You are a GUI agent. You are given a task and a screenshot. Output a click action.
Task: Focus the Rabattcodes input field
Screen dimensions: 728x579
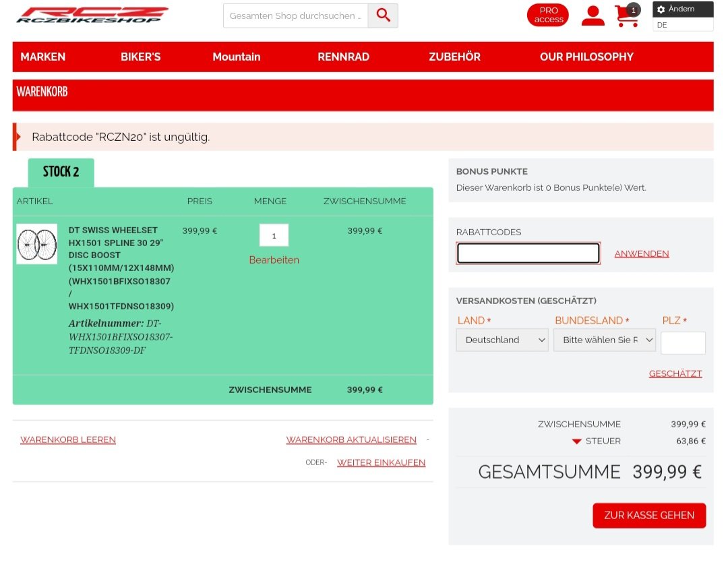coord(528,253)
